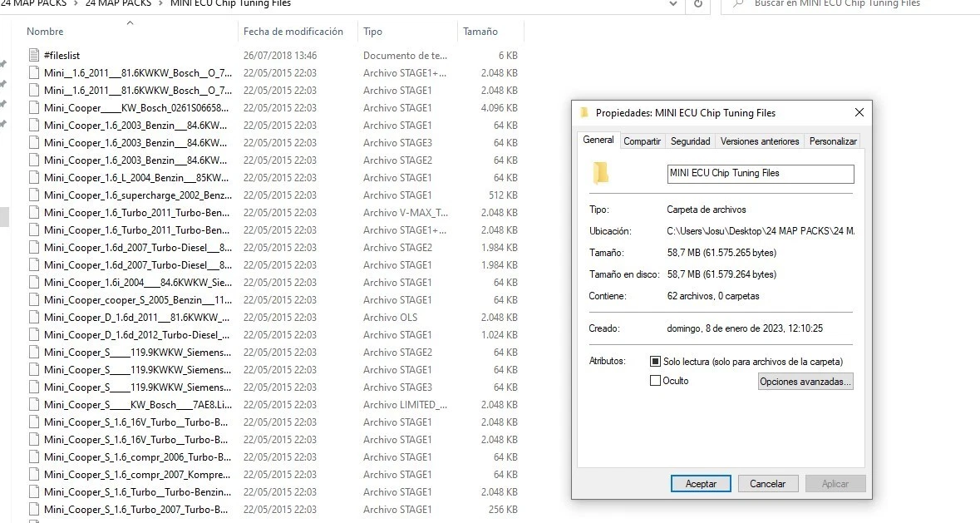This screenshot has height=523, width=980.
Task: Click icon of Mini_Cooper_S 119.9KWKW Siemens STAGE3 file
Action: pos(34,387)
